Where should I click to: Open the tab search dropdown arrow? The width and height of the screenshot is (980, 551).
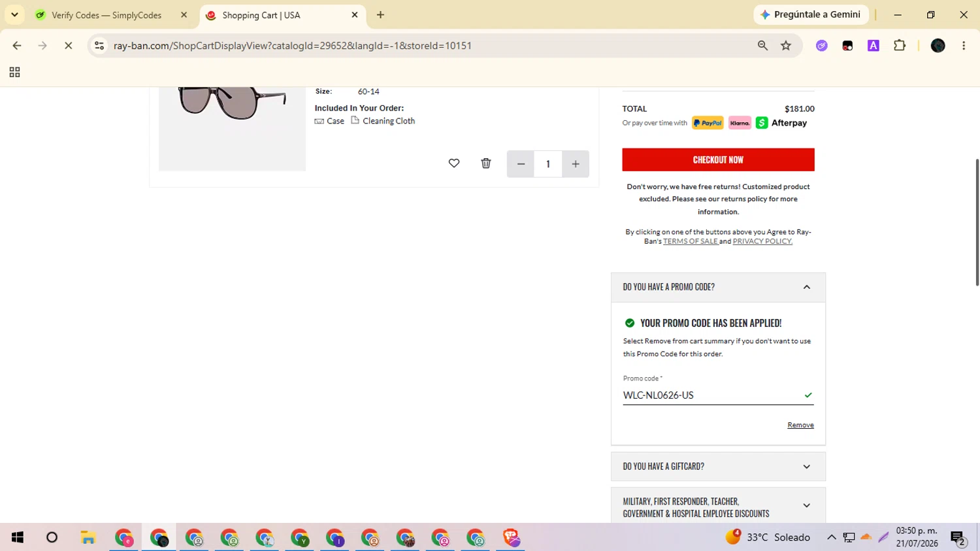pyautogui.click(x=14, y=15)
